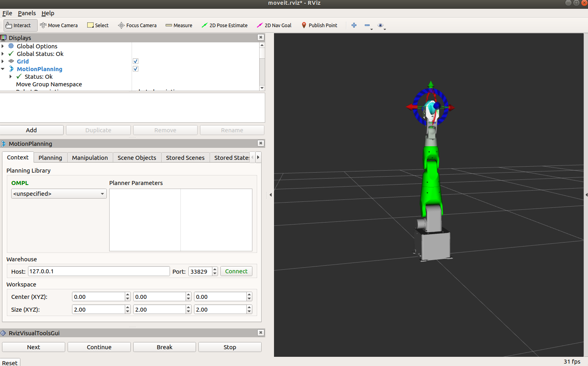Collapse left panel using viewport arrow
Screen dimensions: 588x366
(270, 195)
